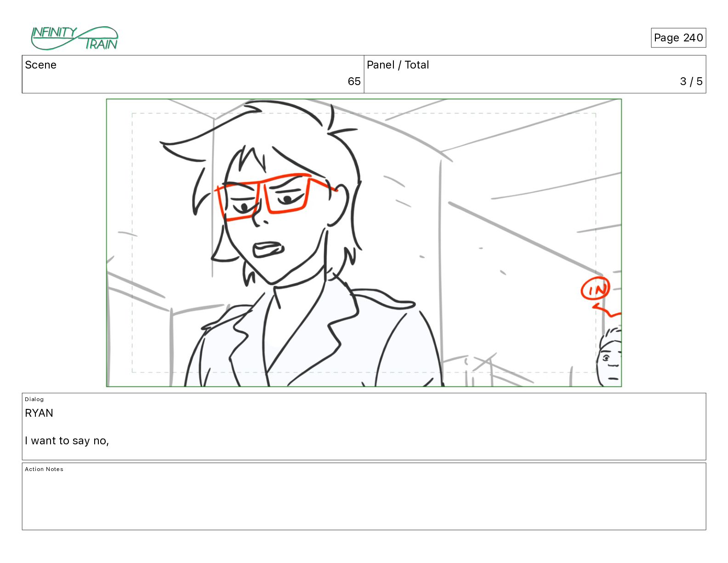Select the scene number '65'

(x=354, y=81)
